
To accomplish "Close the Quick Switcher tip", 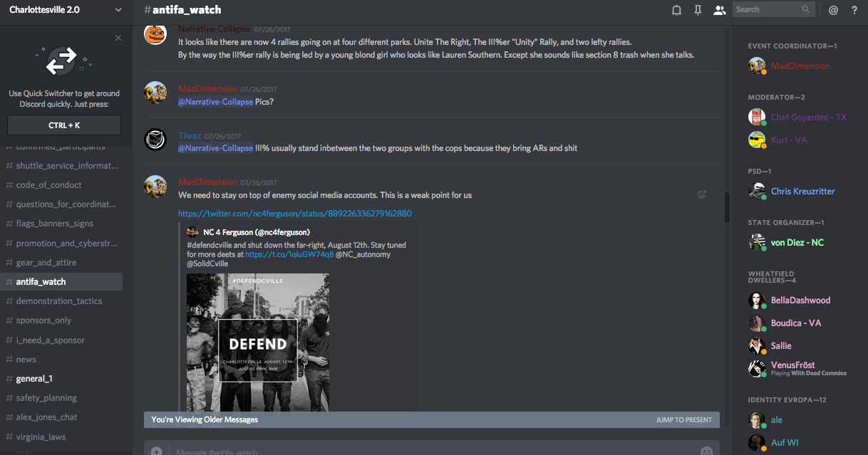I will 118,38.
